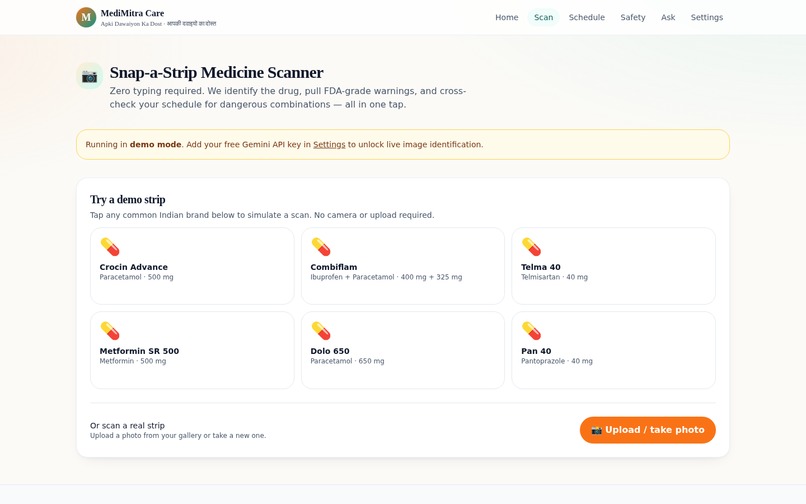Select the Pan 40 demo strip name
This screenshot has width=806, height=504.
coord(536,351)
